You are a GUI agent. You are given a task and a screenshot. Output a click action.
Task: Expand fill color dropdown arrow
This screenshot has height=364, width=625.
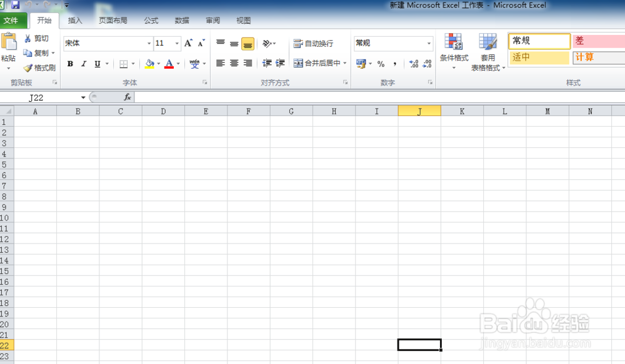tap(158, 64)
